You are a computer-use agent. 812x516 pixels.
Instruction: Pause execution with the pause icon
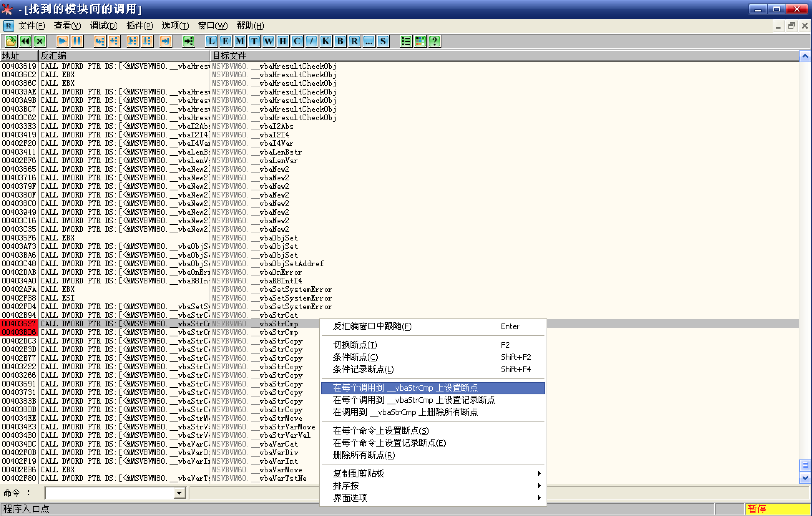pyautogui.click(x=77, y=41)
